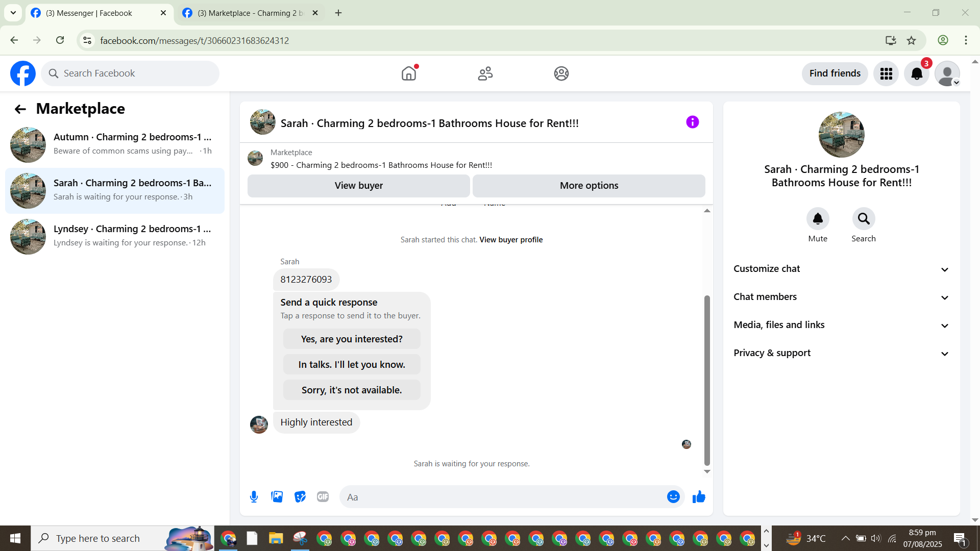
Task: Open Sarah's listing thumbnail in right panel
Action: (842, 135)
